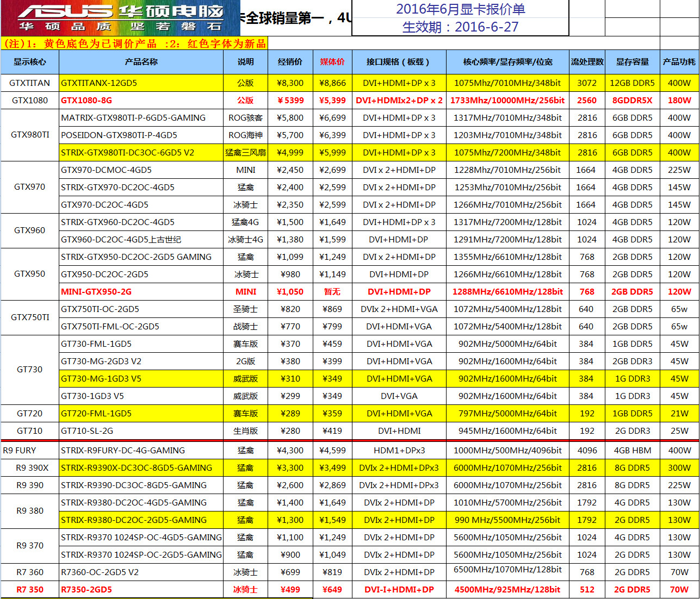Select the '说明' column header
Viewport: 700px width, 599px height.
pos(246,62)
